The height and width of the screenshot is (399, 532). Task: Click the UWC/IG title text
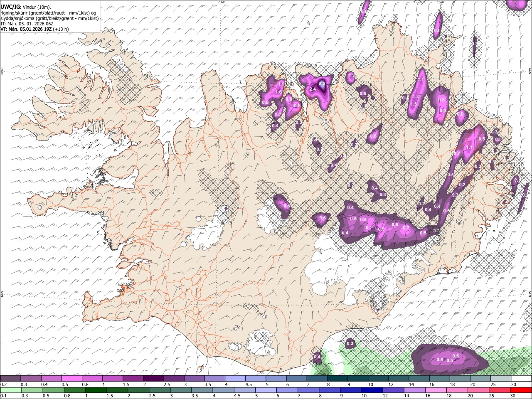[x=10, y=7]
